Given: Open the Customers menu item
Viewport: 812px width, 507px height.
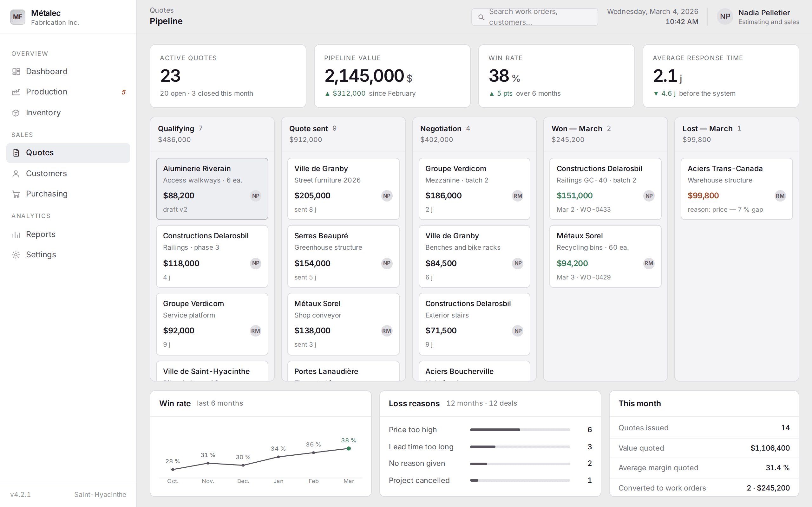Looking at the screenshot, I should pyautogui.click(x=68, y=173).
